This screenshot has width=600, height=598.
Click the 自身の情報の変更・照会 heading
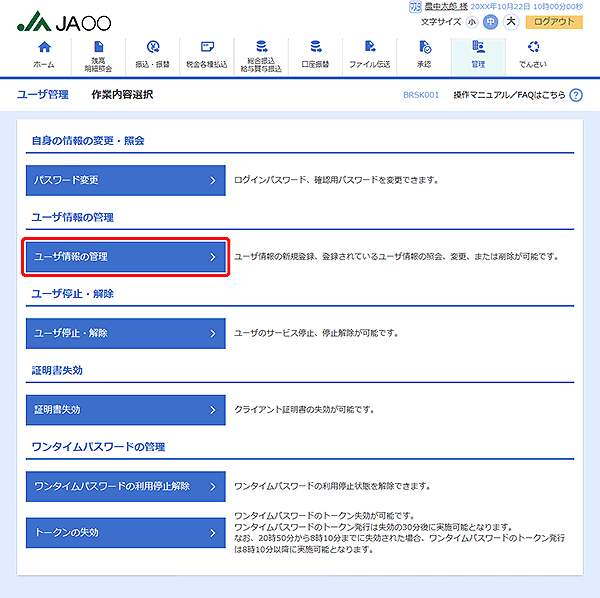point(88,141)
